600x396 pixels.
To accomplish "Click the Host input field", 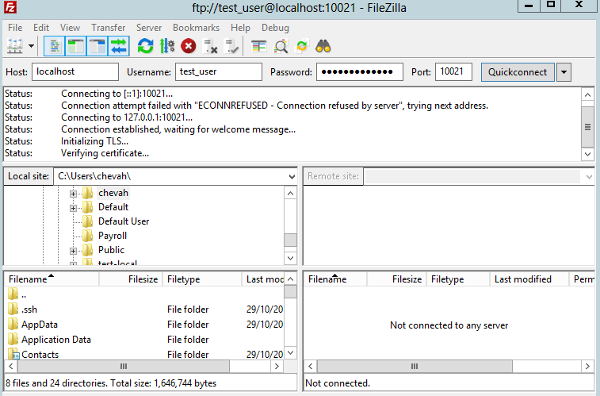I will [x=75, y=72].
